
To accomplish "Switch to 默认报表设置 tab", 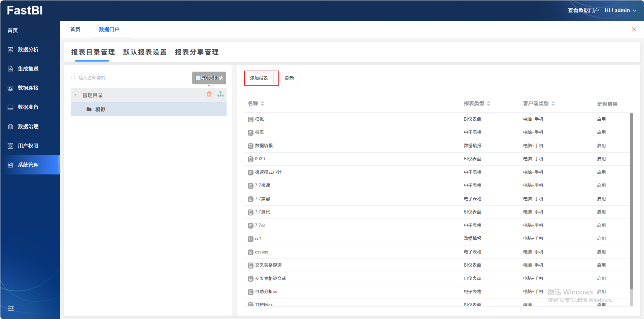I will tap(145, 52).
